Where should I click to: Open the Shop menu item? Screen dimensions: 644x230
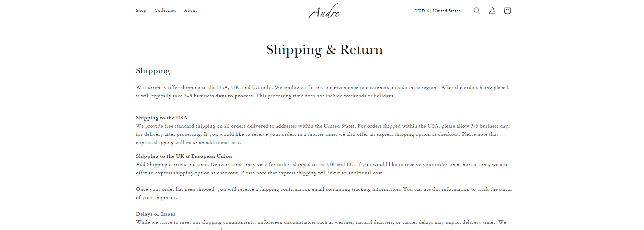click(141, 10)
